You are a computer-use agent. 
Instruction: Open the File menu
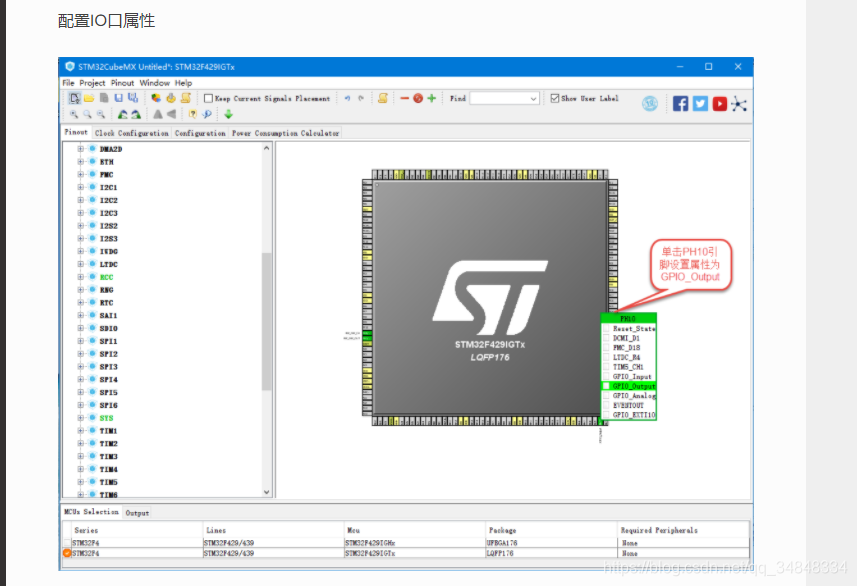[68, 83]
